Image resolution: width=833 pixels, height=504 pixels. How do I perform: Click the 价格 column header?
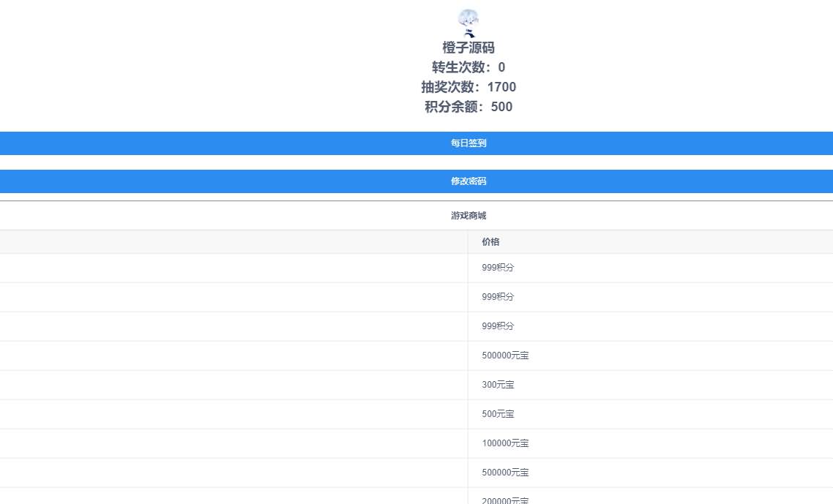(x=490, y=242)
